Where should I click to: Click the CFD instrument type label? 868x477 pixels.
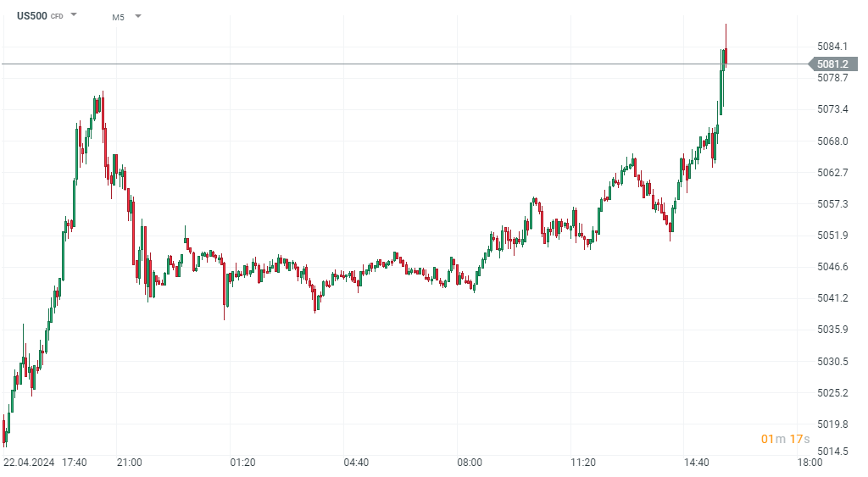point(57,16)
